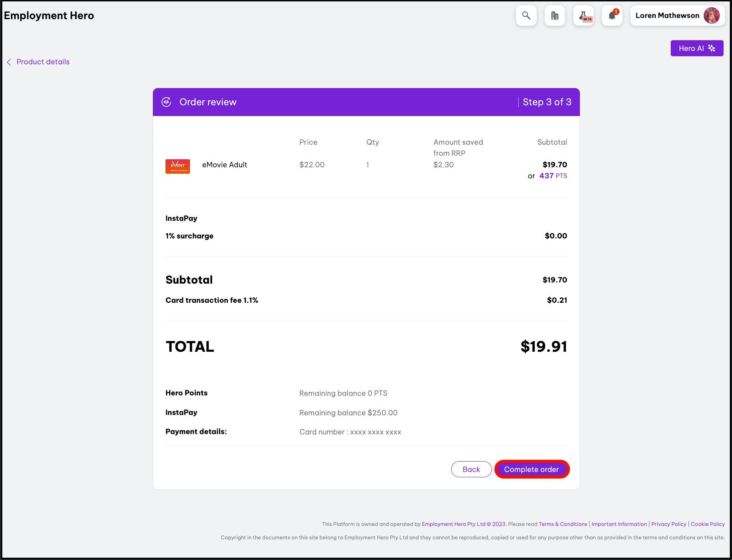The width and height of the screenshot is (732, 560).
Task: Click the Back button
Action: (x=471, y=469)
